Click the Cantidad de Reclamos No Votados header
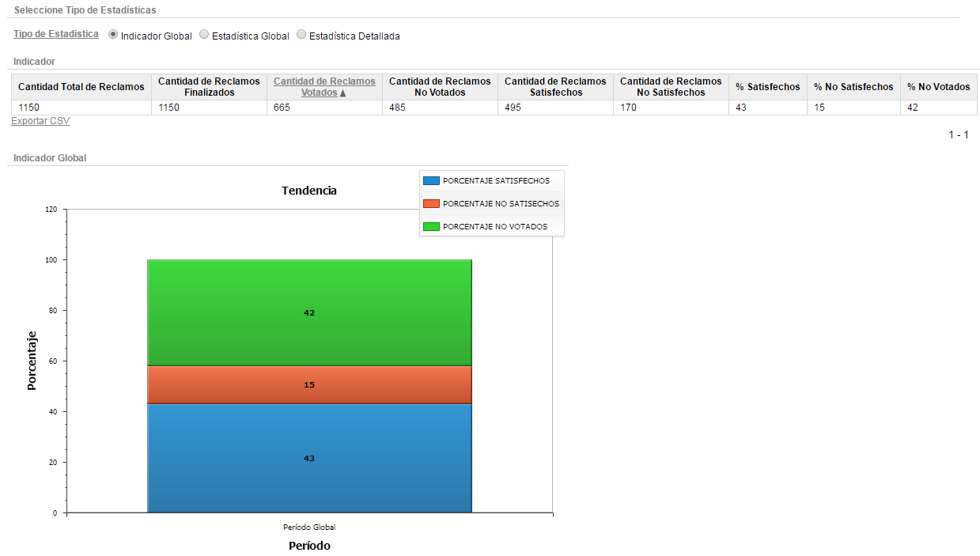 click(440, 87)
